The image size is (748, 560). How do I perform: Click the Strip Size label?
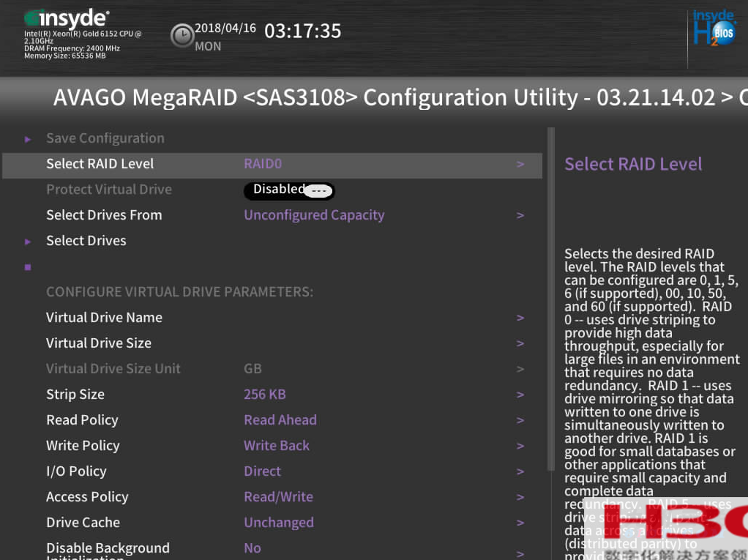(75, 394)
